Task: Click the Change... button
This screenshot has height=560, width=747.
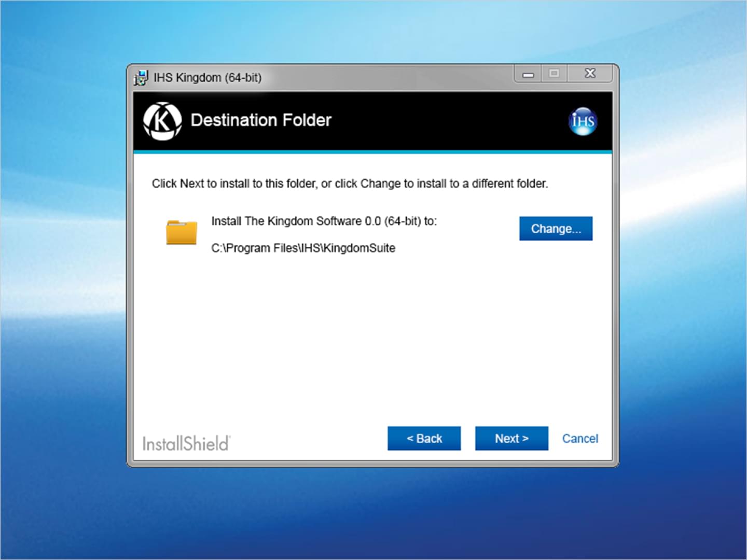Action: click(x=556, y=229)
